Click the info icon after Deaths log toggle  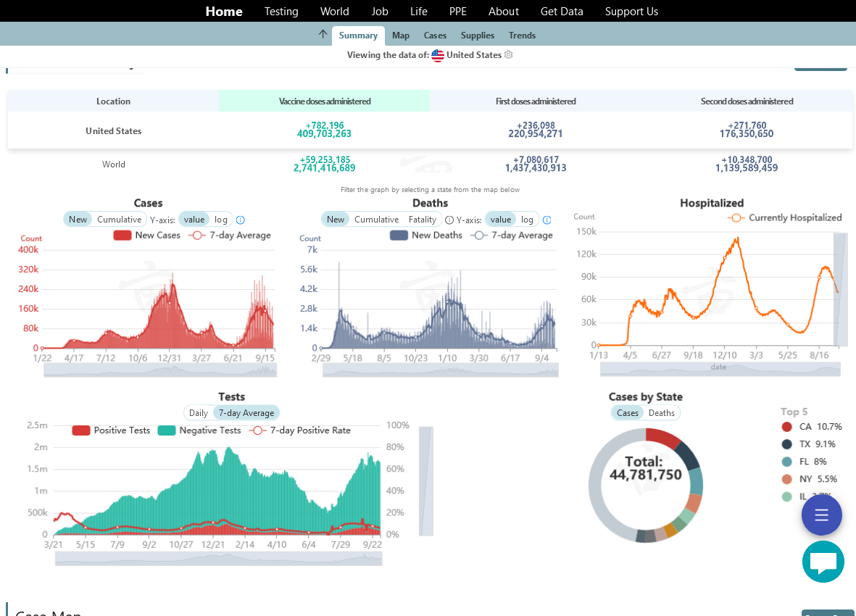[547, 220]
